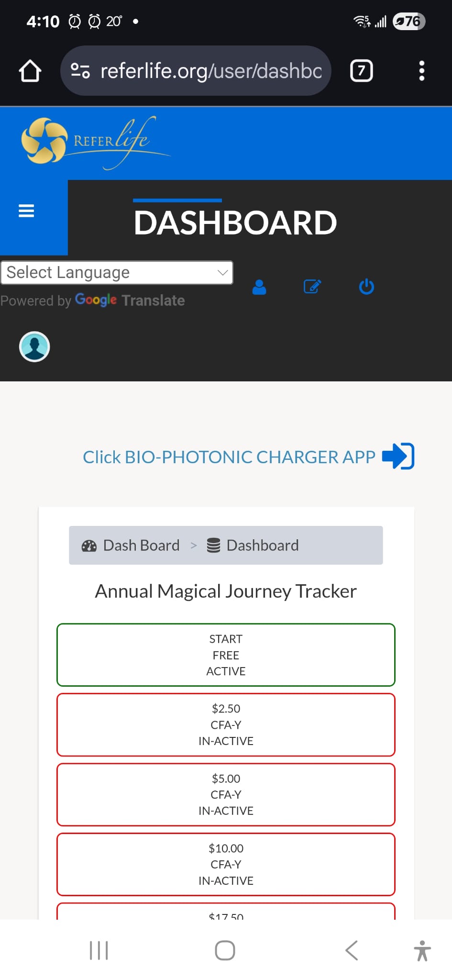Click the round avatar picture
Viewport: 452px width, 980px height.
coord(34,346)
